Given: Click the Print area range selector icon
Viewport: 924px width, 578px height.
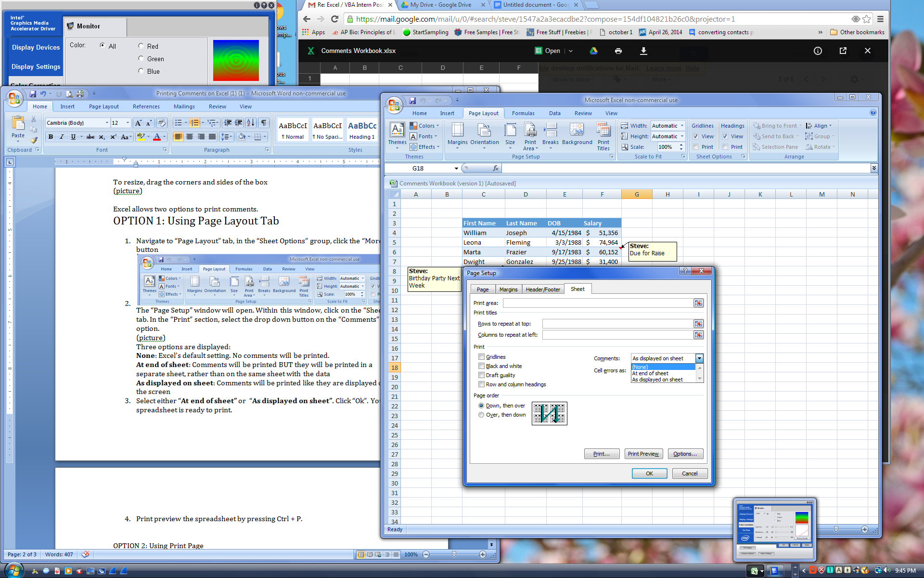Looking at the screenshot, I should pos(698,303).
